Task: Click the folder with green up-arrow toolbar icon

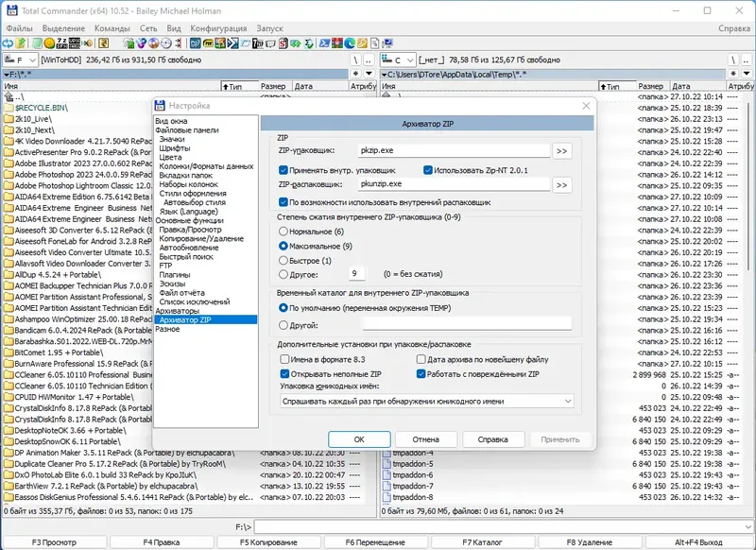Action: (x=20, y=43)
